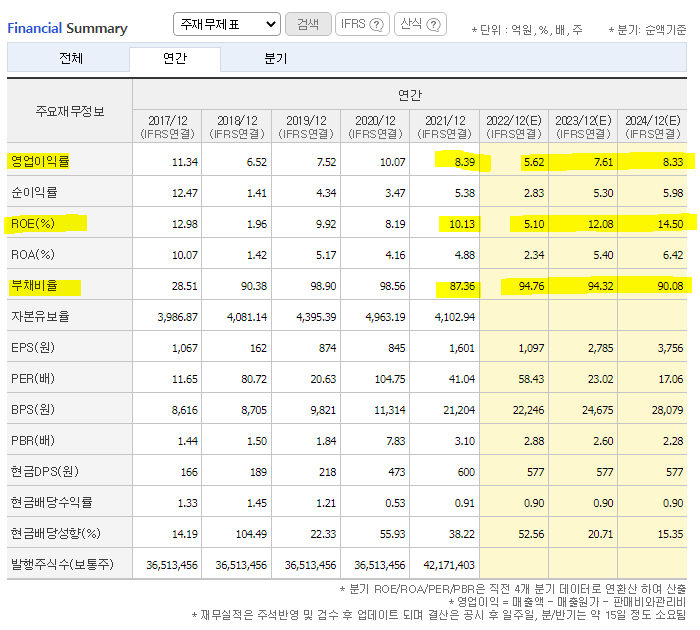
Task: Click the 현금배당성향(%) row label
Action: 56,533
